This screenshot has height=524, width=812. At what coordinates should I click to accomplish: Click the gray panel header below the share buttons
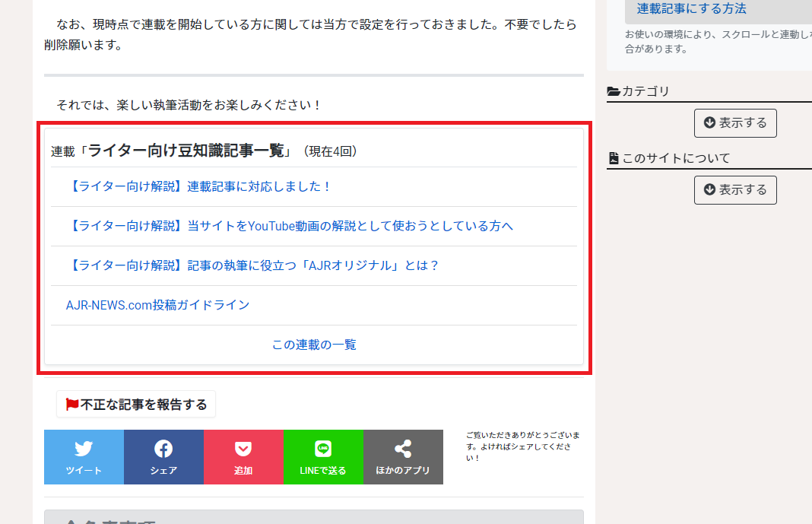pos(313,517)
